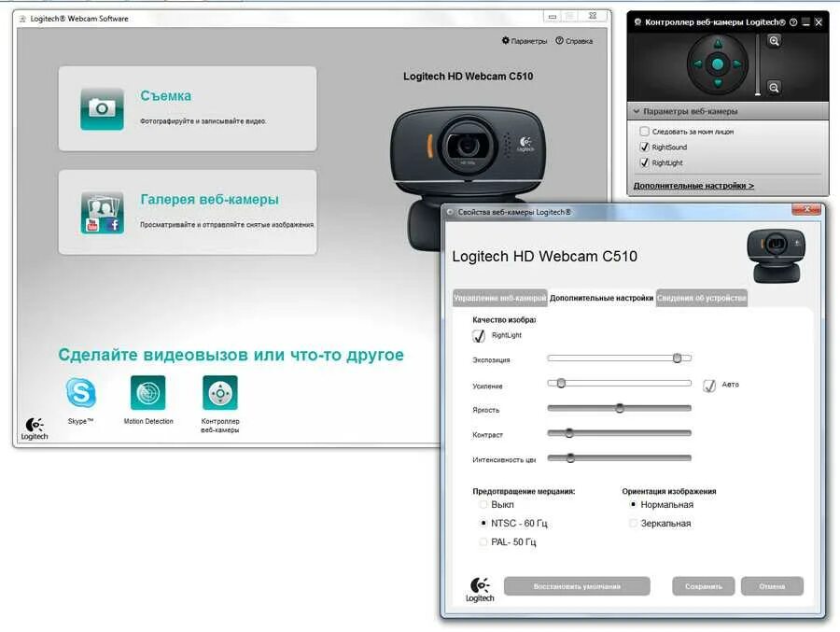This screenshot has width=840, height=632.
Task: Adjust the Контраст slider
Action: [620, 433]
